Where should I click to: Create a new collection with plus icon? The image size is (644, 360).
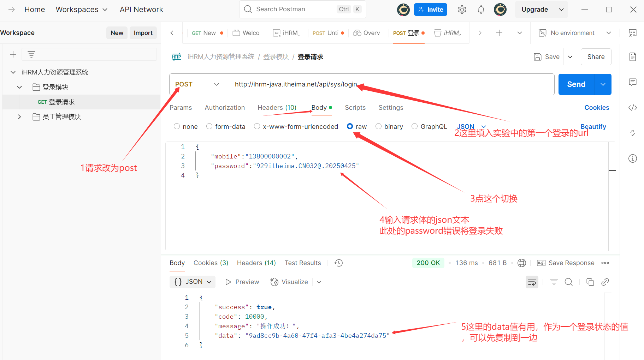click(13, 54)
